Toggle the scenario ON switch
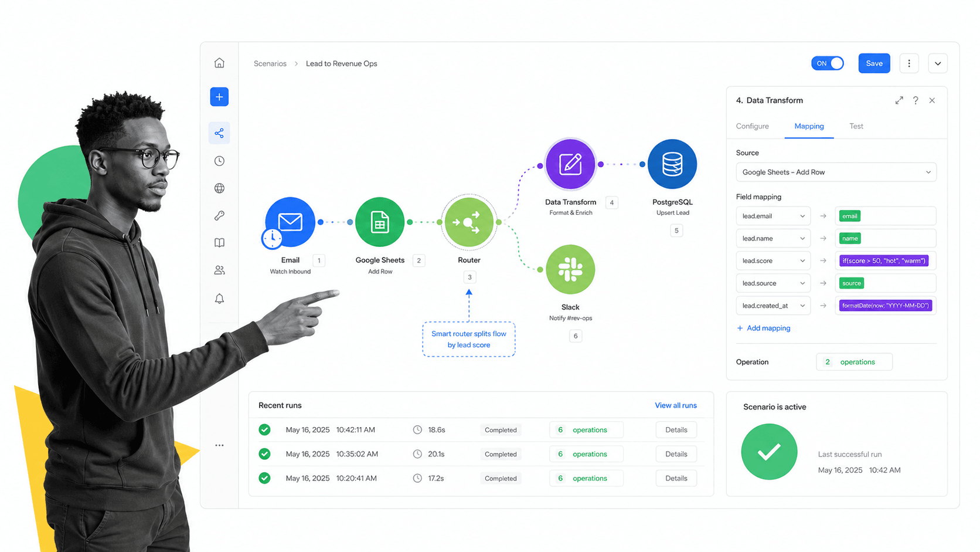Screen dimensions: 980x552 click(x=828, y=63)
